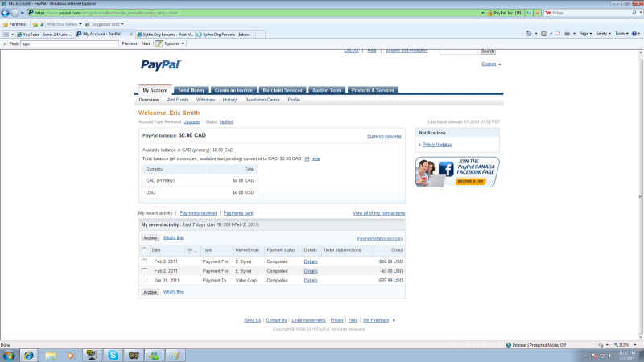Screen dimensions: 644x362
Task: Switch to Sythe.Org Forums - Post N tab
Action: [165, 35]
